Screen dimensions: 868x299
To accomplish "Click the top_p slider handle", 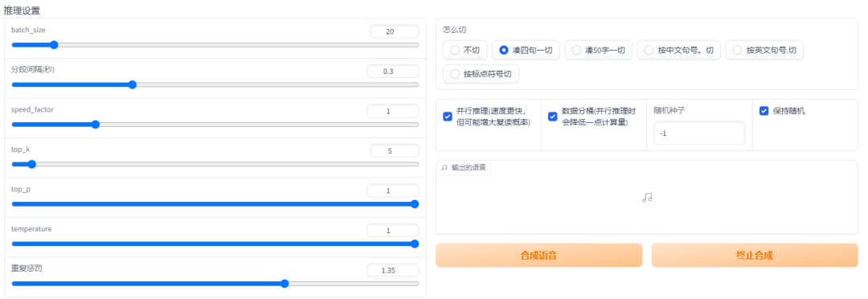I will pos(415,204).
